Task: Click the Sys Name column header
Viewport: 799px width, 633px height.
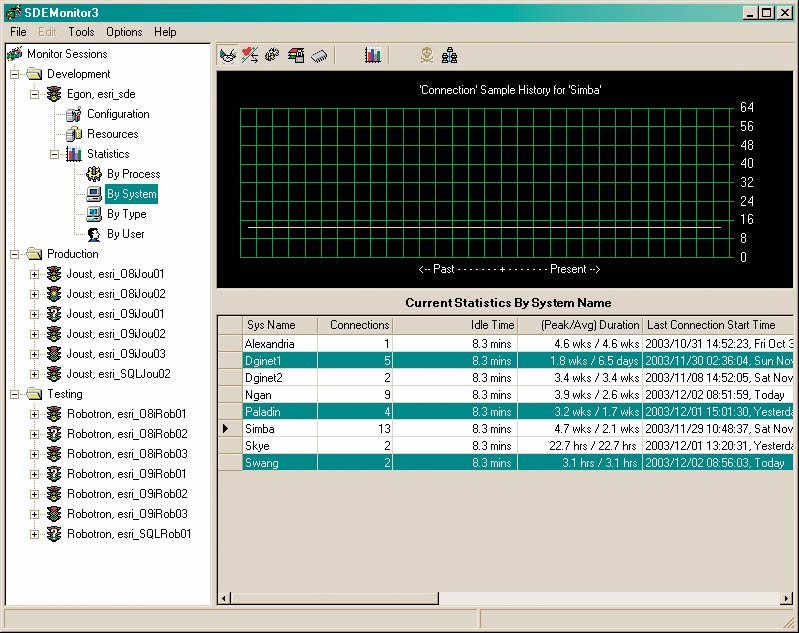Action: 279,325
